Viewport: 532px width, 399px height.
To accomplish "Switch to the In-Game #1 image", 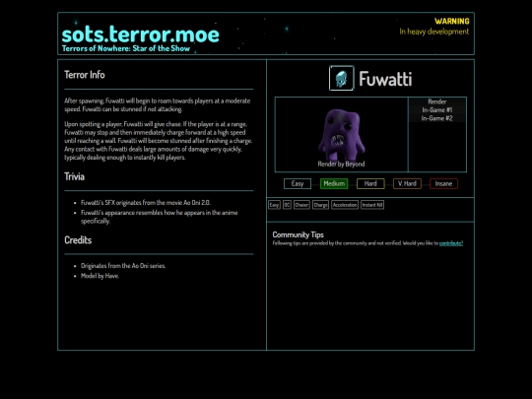I will pos(437,110).
